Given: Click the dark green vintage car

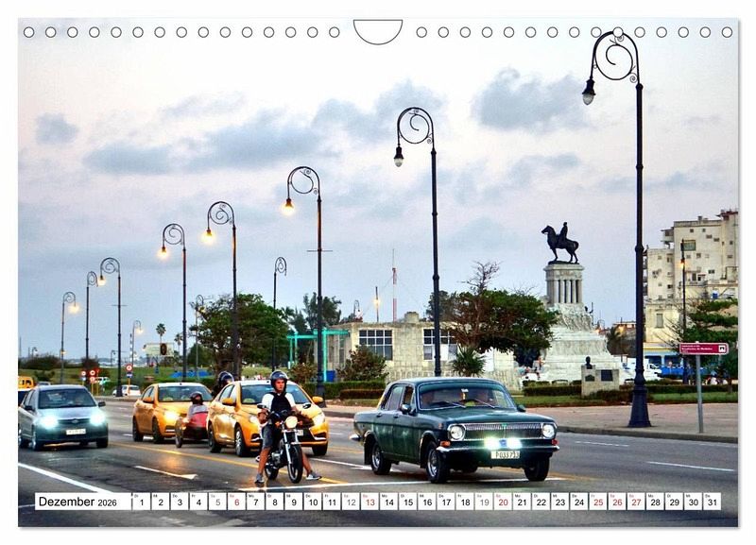Looking at the screenshot, I should click(x=455, y=425).
